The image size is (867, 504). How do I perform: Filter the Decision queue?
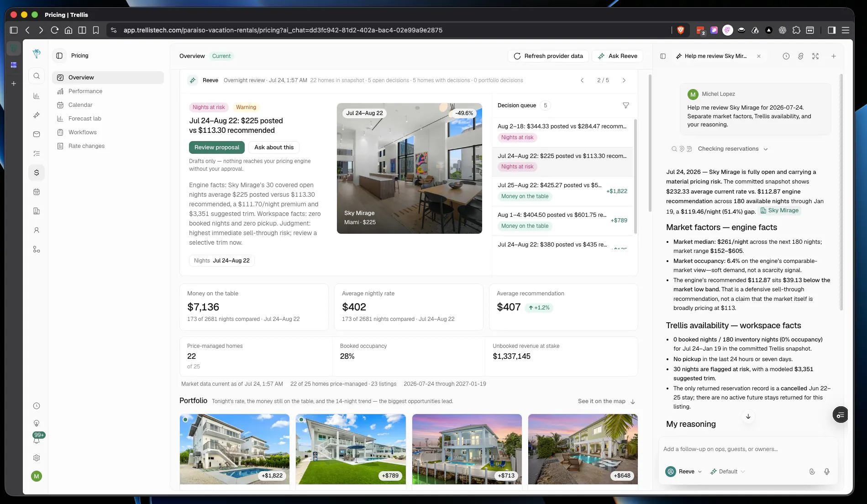[x=626, y=105]
